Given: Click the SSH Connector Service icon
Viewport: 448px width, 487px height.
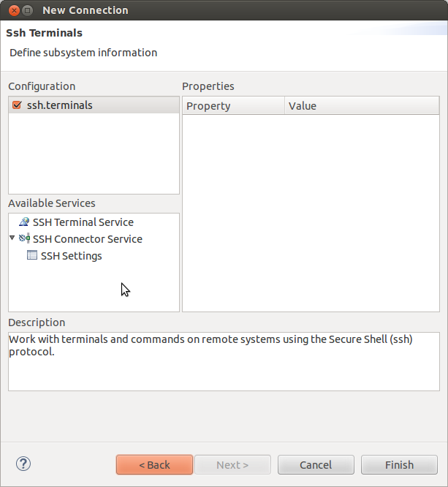Looking at the screenshot, I should click(24, 239).
